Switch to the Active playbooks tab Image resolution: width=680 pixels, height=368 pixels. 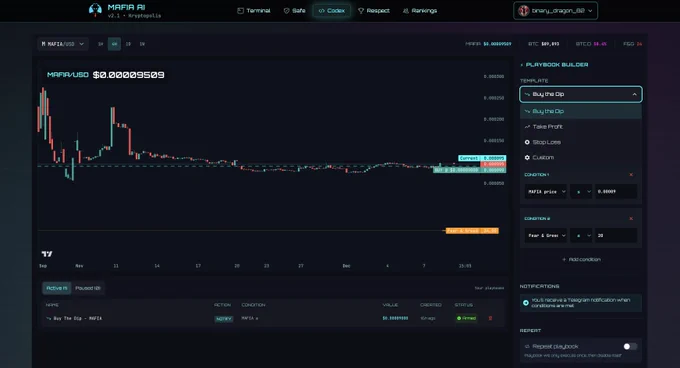coord(57,288)
